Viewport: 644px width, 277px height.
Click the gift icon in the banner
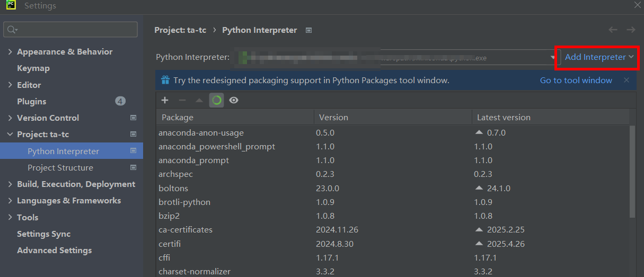tap(165, 81)
